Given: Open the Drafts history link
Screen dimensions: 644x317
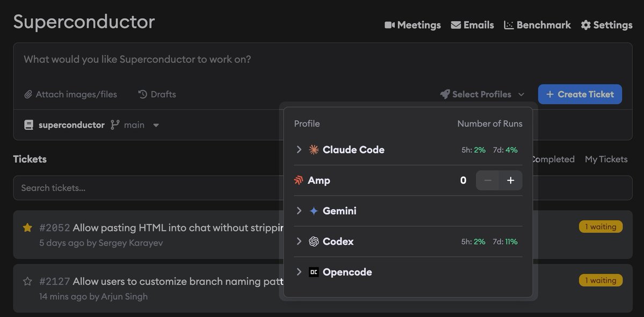Looking at the screenshot, I should 157,94.
